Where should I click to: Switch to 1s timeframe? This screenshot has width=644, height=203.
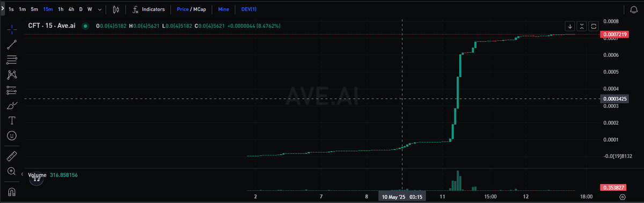(11, 10)
